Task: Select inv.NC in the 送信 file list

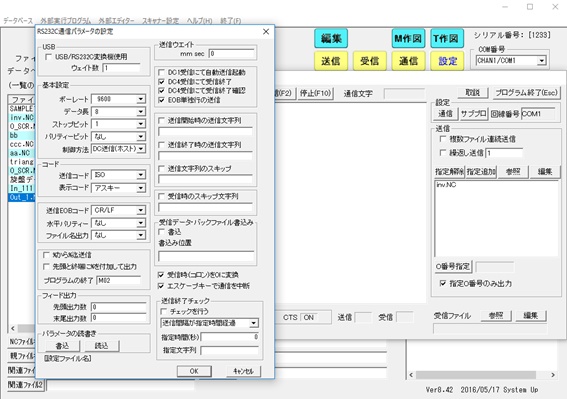Action: tap(446, 185)
